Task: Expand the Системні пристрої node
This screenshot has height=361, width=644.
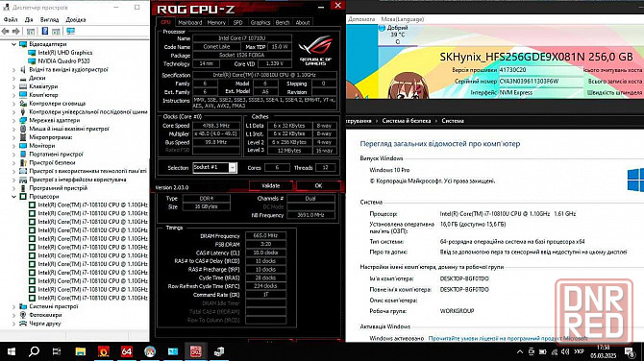Action: 14,306
